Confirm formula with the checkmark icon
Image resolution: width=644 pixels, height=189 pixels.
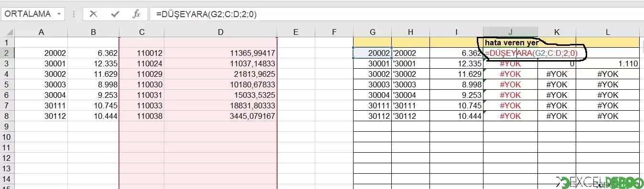click(115, 14)
